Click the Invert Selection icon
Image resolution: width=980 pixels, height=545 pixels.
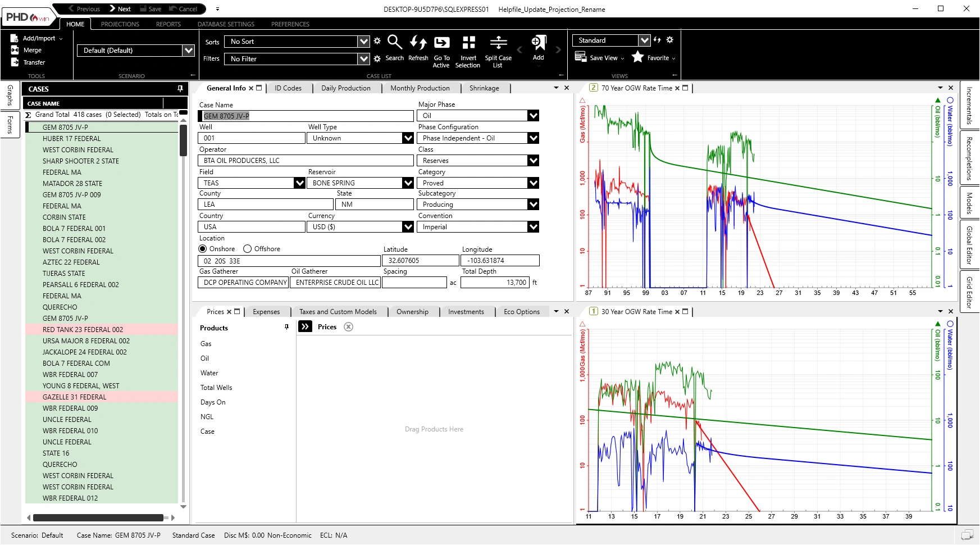(x=468, y=43)
